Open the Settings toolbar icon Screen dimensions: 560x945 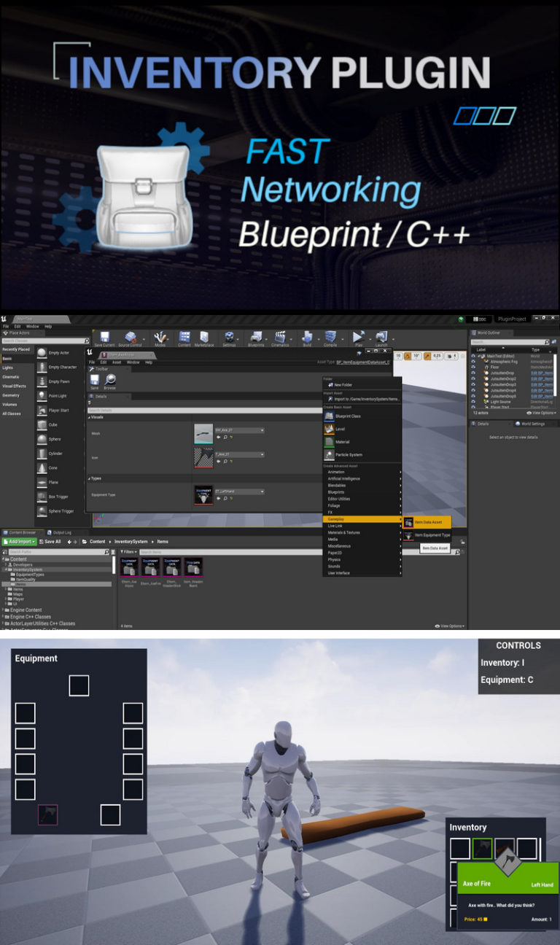(229, 338)
